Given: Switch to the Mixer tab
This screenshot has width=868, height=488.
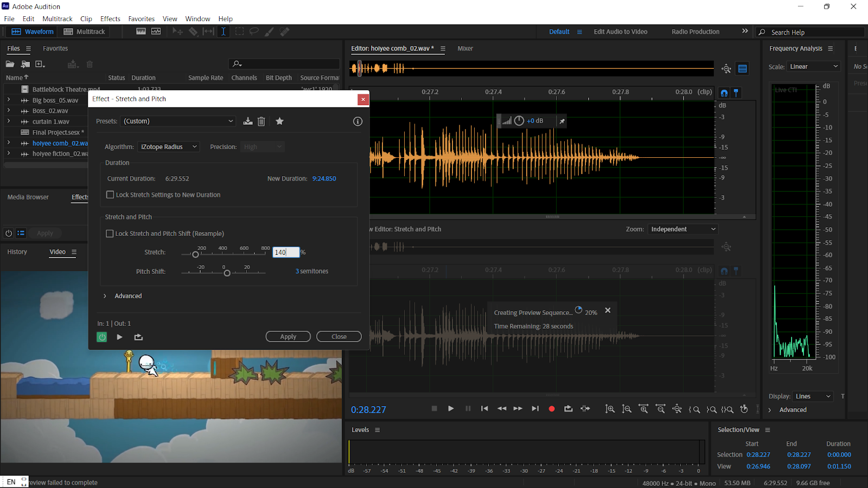Looking at the screenshot, I should 465,49.
